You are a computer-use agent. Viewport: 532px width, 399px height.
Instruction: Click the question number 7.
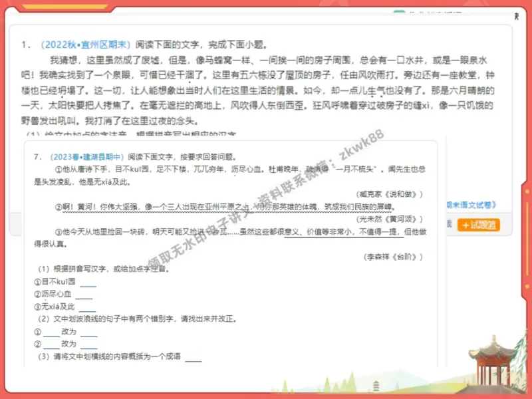(x=38, y=157)
